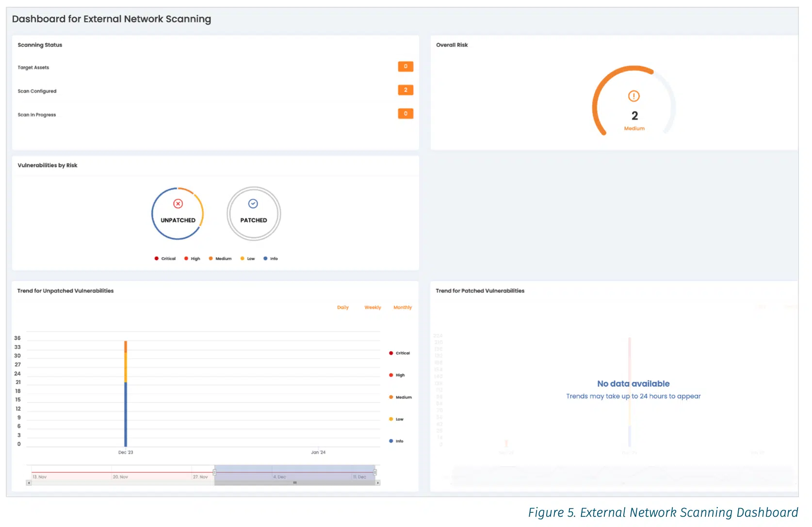This screenshot has width=812, height=527.
Task: Switch trend view to Daily
Action: tap(343, 308)
